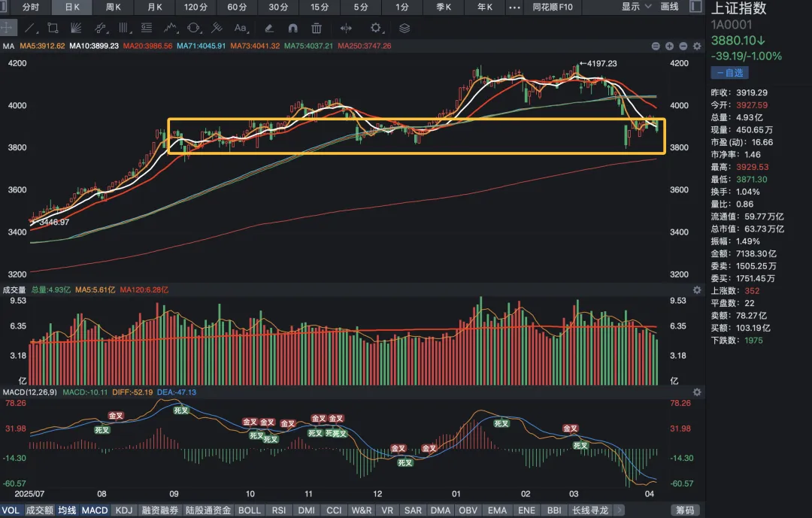The height and width of the screenshot is (518, 812).
Task: Select the 60分 period tab
Action: (237, 8)
